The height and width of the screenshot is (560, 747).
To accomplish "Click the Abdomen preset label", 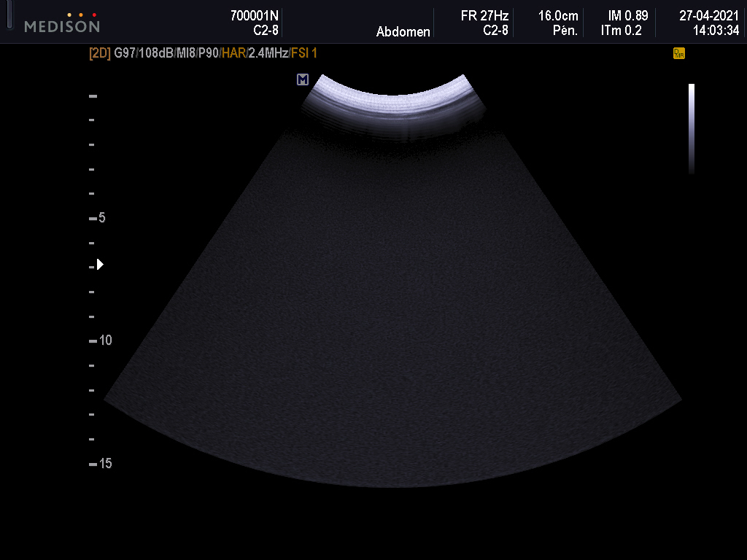I will click(x=403, y=31).
